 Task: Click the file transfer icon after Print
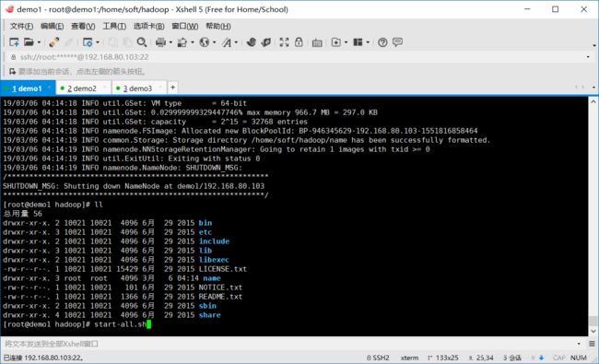point(182,42)
